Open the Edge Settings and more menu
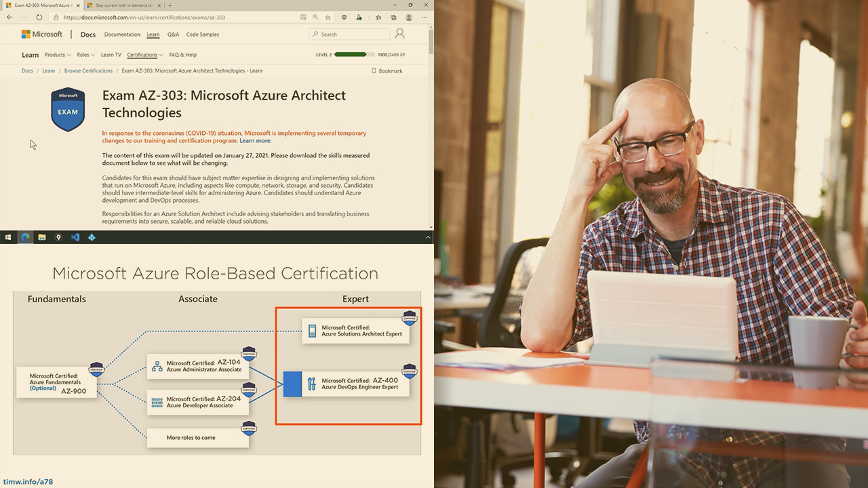 (x=425, y=18)
